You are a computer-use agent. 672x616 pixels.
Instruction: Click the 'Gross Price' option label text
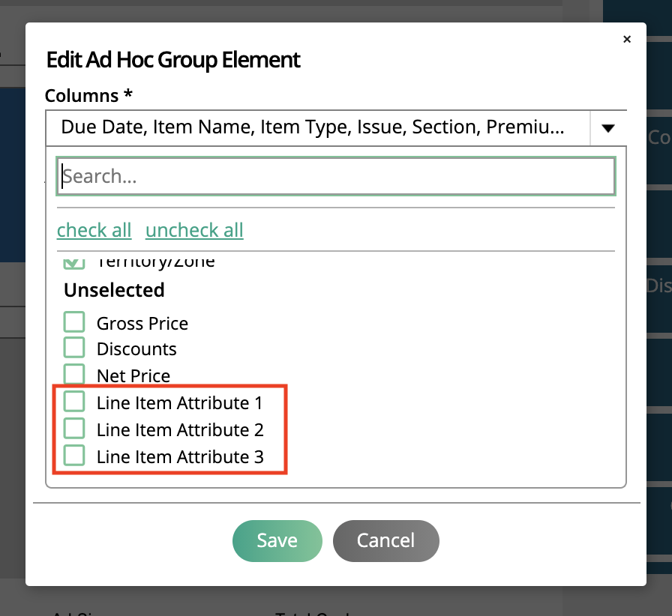tap(142, 324)
